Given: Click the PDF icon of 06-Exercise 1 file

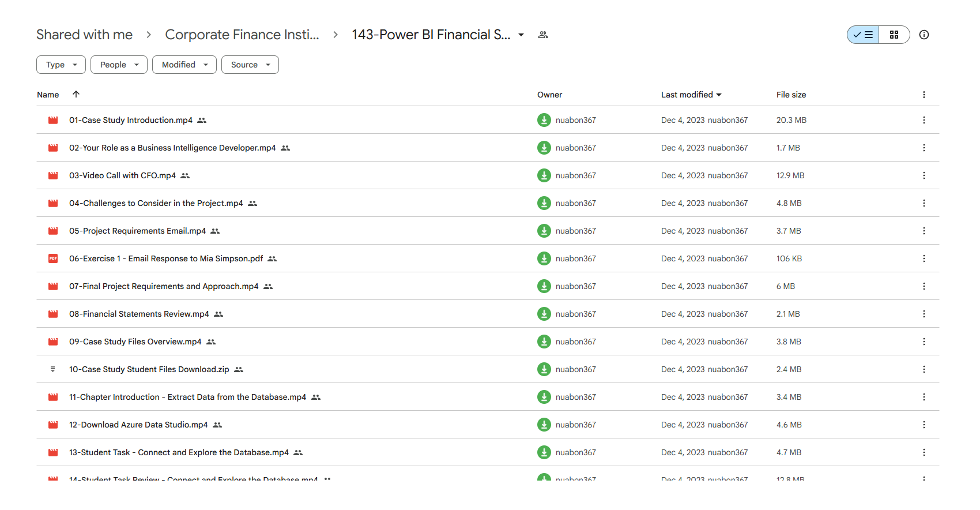Looking at the screenshot, I should 53,258.
